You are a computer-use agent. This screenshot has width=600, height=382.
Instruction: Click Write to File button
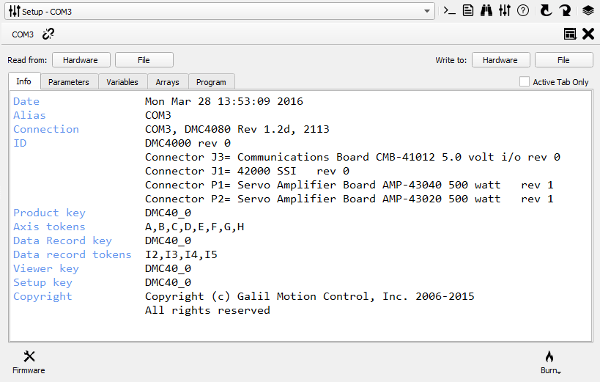(x=564, y=60)
